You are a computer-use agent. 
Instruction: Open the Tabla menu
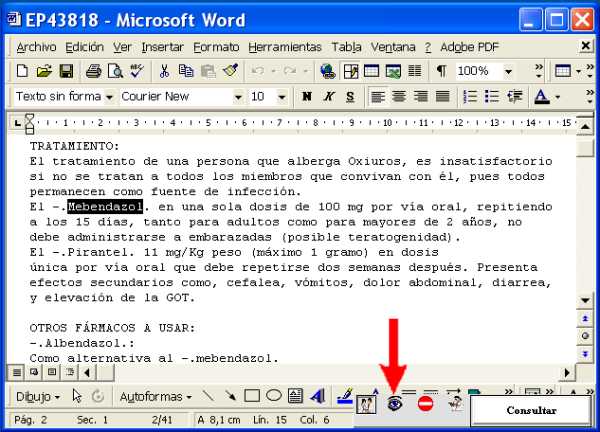346,47
